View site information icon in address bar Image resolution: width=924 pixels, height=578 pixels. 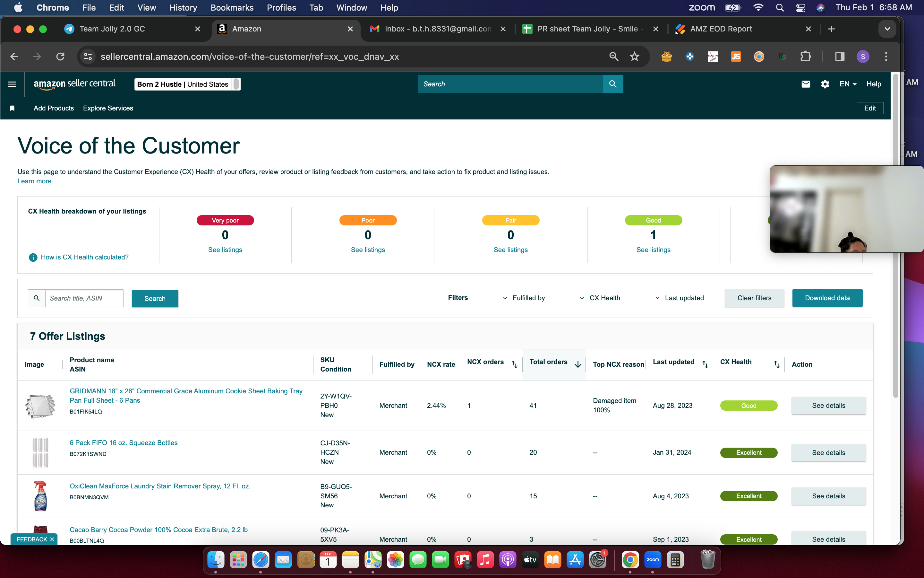(x=88, y=57)
